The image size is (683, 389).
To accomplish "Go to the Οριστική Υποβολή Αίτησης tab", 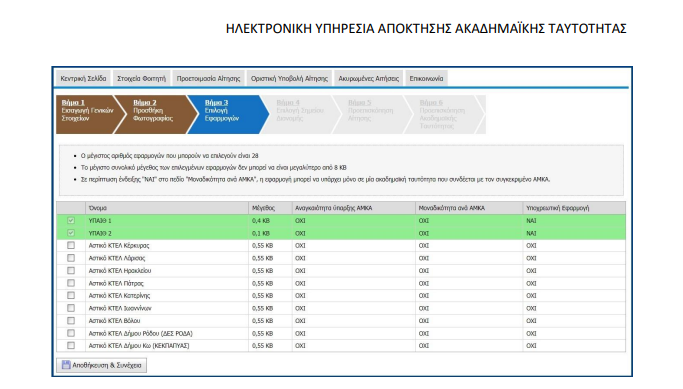I will point(289,78).
